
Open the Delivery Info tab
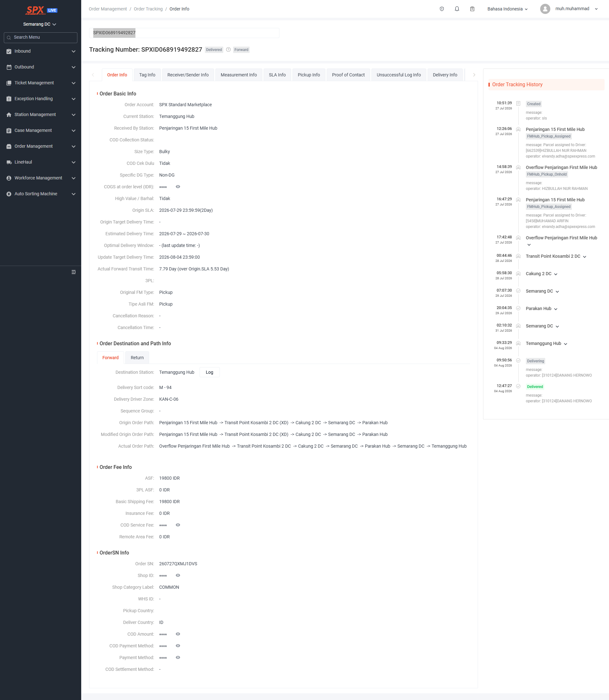[445, 75]
